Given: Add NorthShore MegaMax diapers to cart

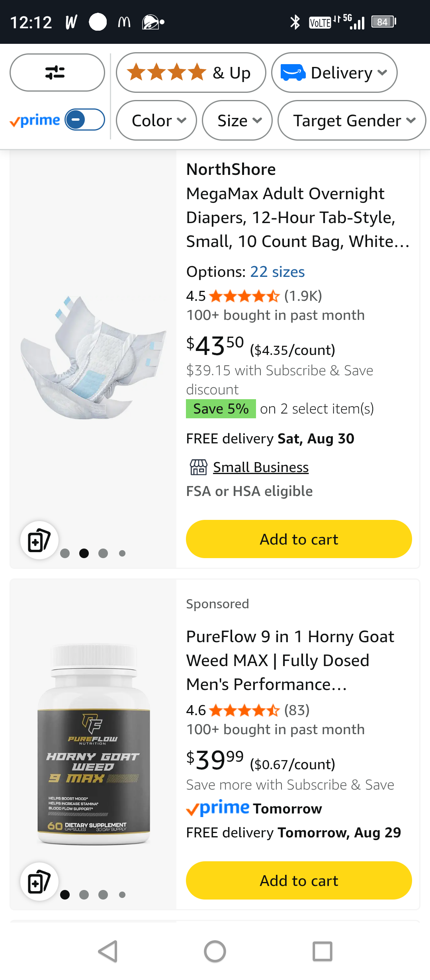Looking at the screenshot, I should click(299, 539).
